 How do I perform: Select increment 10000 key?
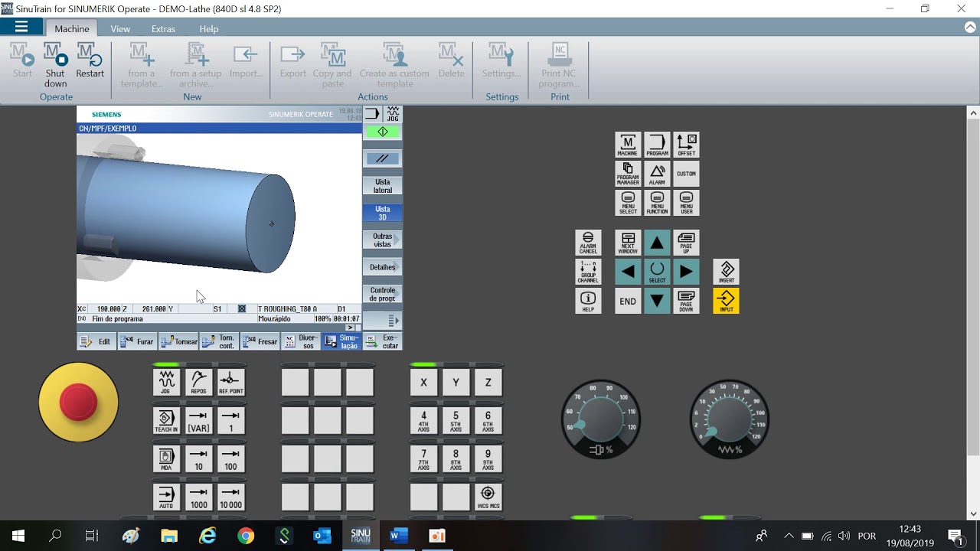click(x=230, y=497)
